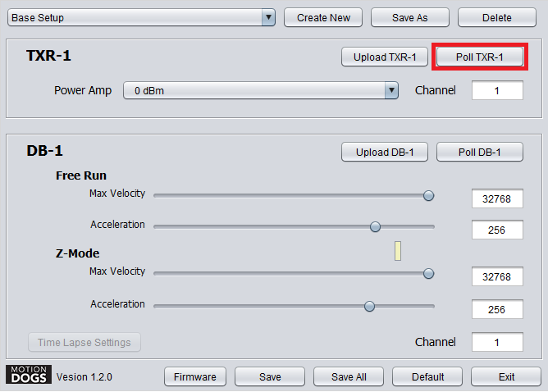Click the Vesion 1.2.0 text

click(84, 377)
